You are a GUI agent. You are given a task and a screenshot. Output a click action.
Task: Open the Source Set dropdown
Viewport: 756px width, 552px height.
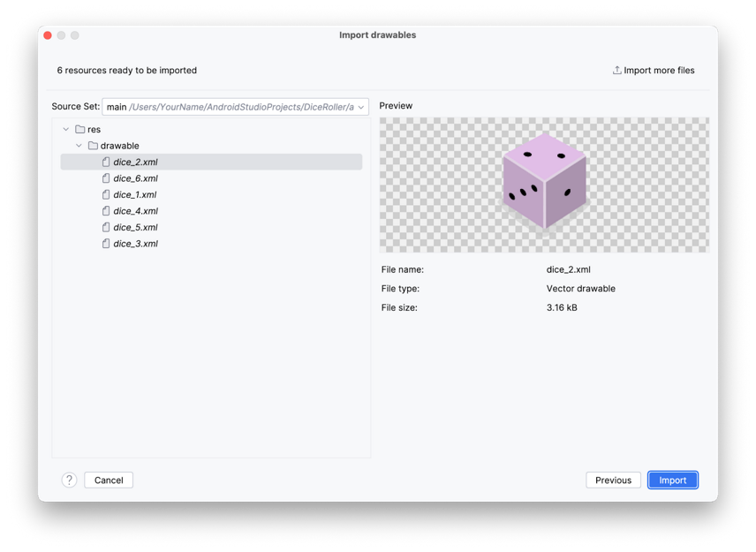(x=235, y=107)
